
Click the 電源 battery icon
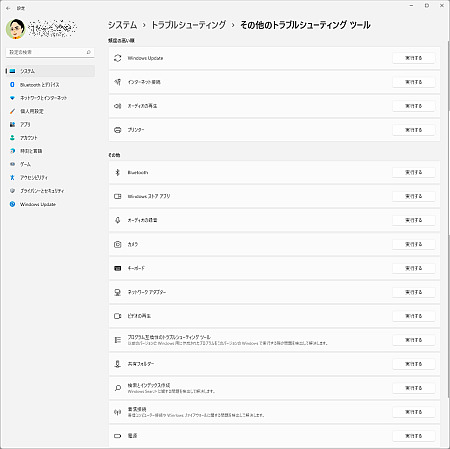pos(118,436)
